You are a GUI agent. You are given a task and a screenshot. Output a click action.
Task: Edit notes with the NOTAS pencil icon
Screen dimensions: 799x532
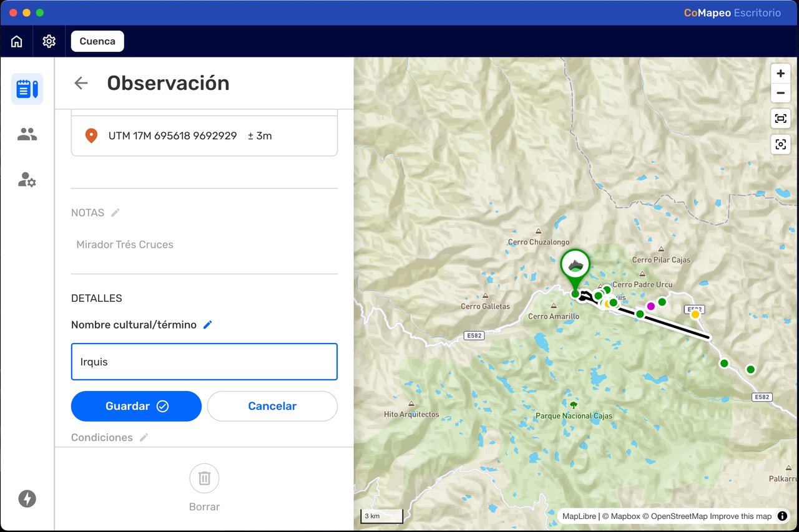click(x=115, y=213)
